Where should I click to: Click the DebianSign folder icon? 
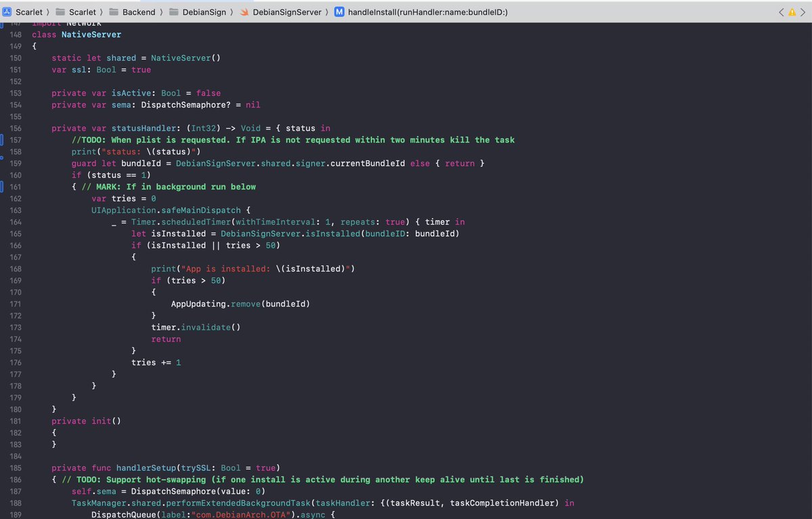pyautogui.click(x=173, y=12)
